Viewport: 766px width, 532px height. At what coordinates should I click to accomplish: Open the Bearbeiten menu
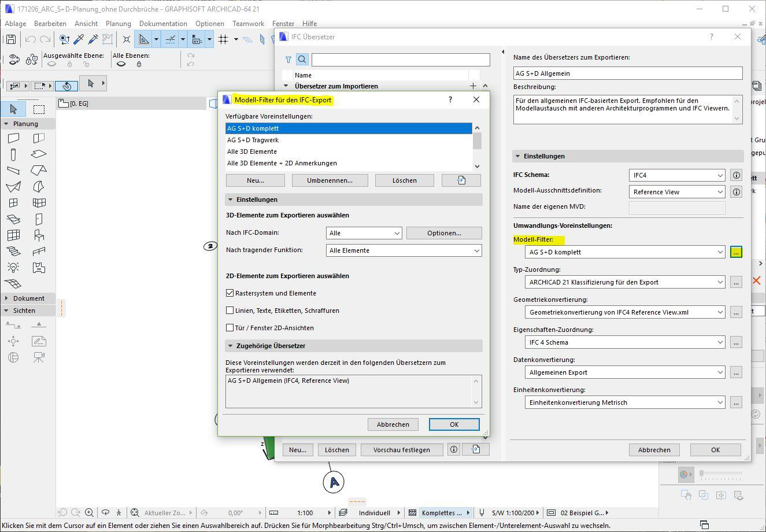click(x=50, y=24)
